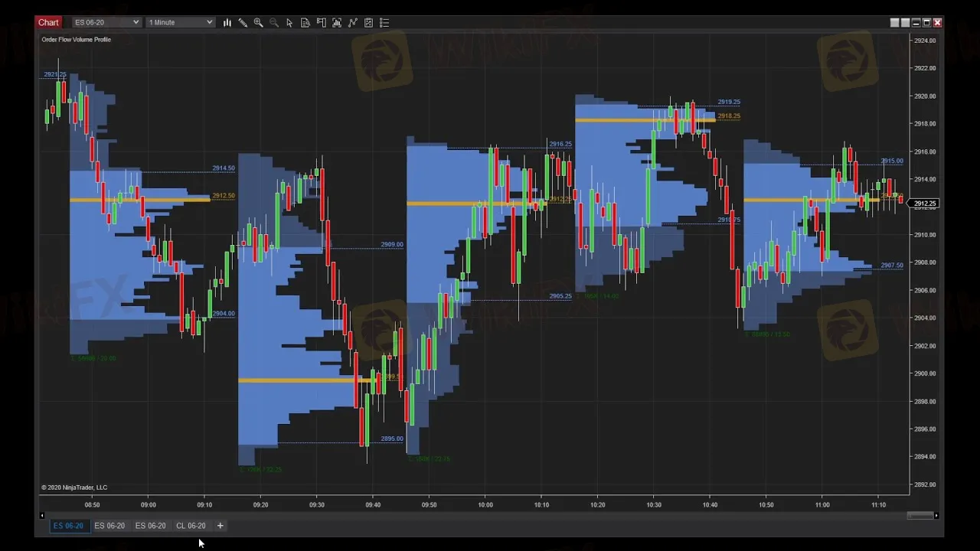Click the Zoom In magnifier icon

pyautogui.click(x=258, y=23)
